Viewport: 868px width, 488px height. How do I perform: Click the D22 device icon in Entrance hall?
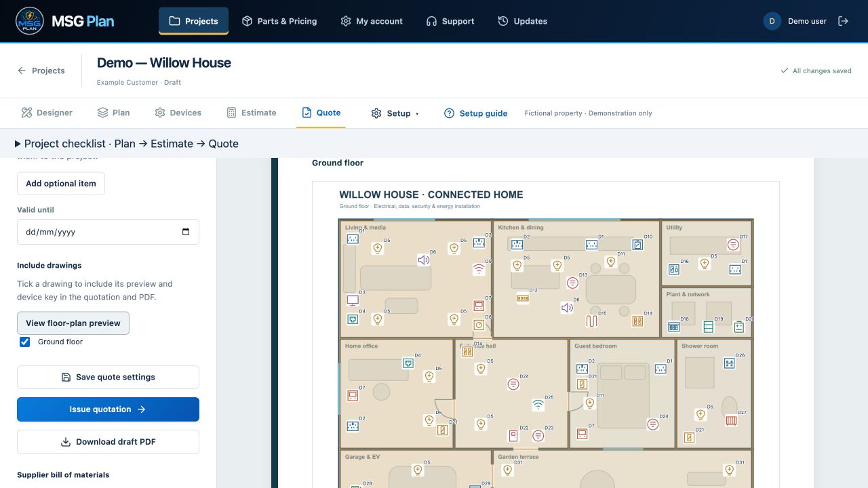pos(513,436)
